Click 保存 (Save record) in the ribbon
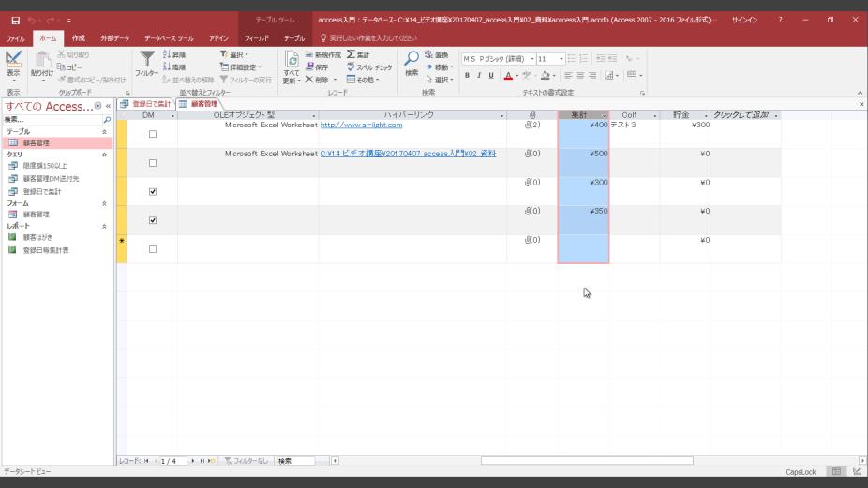This screenshot has height=488, width=868. (317, 67)
